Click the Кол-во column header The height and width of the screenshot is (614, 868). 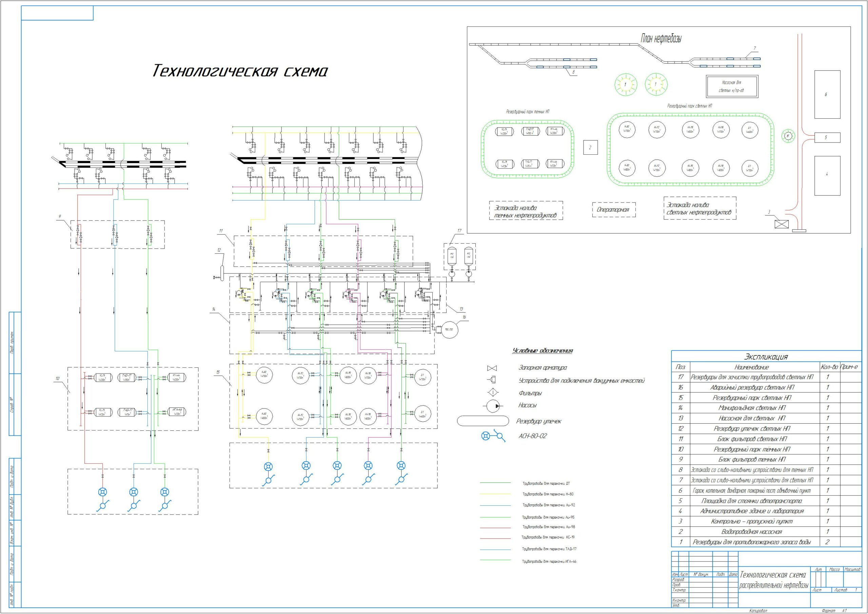coord(829,367)
